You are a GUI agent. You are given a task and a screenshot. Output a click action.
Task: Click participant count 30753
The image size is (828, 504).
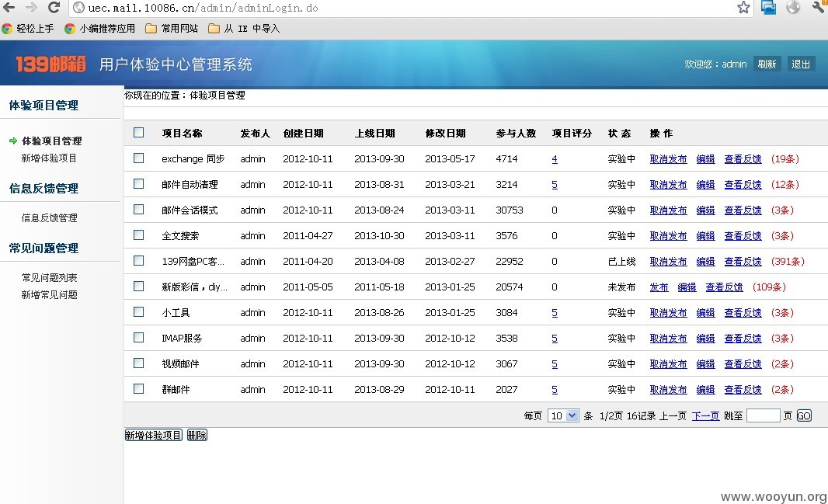point(510,210)
